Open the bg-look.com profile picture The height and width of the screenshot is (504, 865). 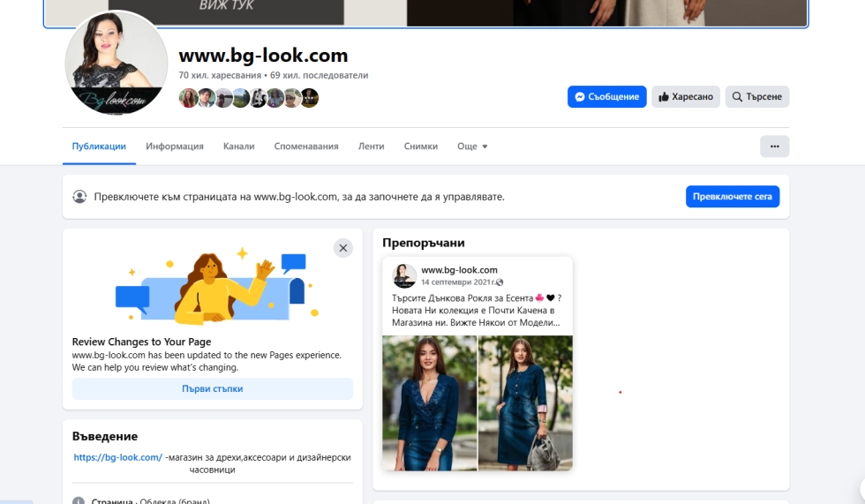pyautogui.click(x=117, y=63)
